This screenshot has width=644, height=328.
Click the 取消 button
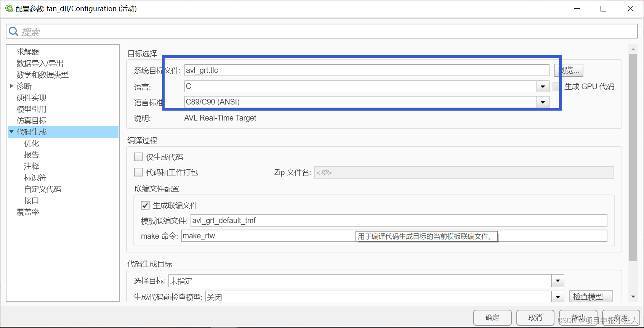coord(535,317)
